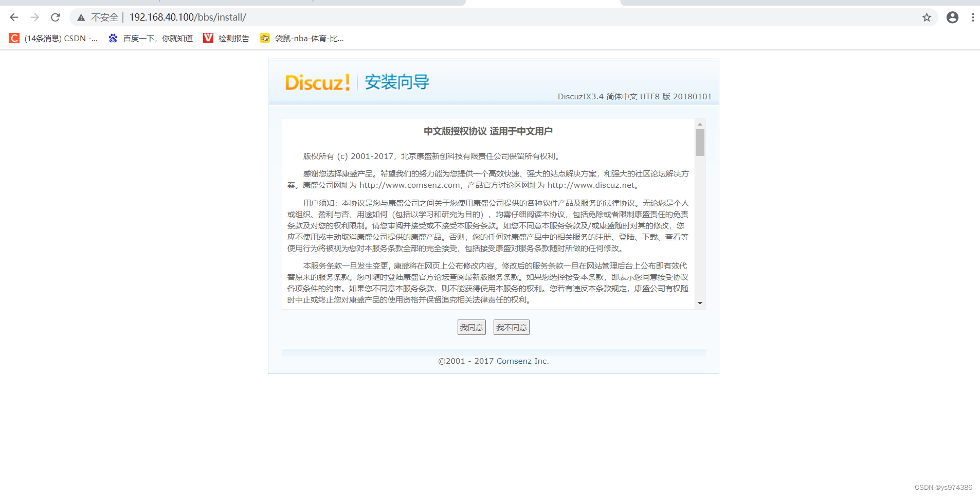Viewport: 980px width, 496px height.
Task: Open the not-secure warning triangle icon
Action: tap(81, 17)
